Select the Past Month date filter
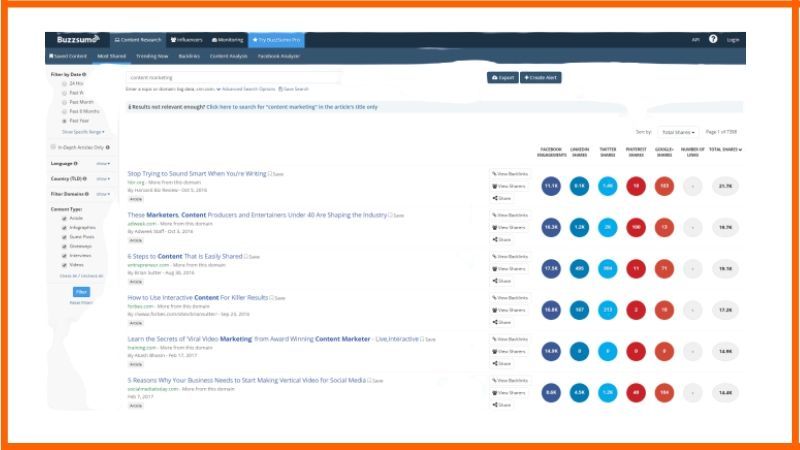 coord(64,102)
